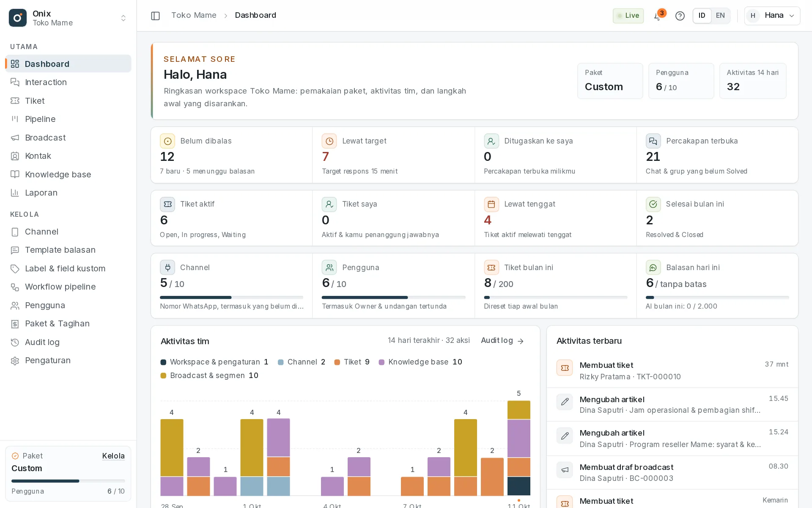Open Paket & Tagihan page
Image resolution: width=812 pixels, height=508 pixels.
[x=68, y=323]
